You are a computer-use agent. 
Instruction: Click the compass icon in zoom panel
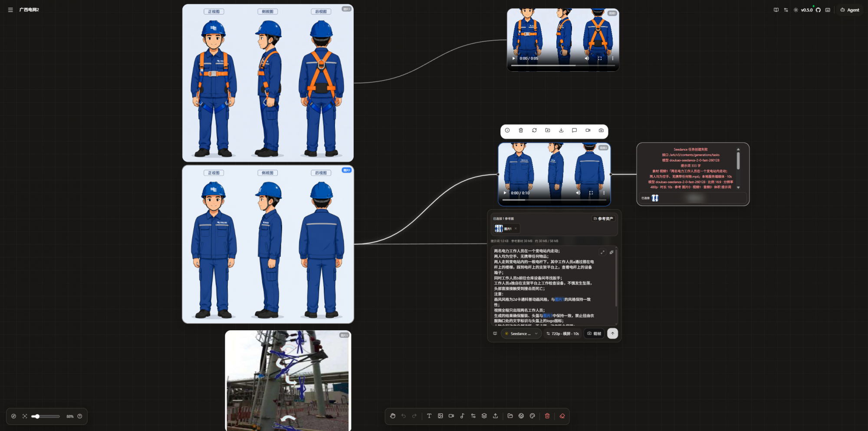13,416
